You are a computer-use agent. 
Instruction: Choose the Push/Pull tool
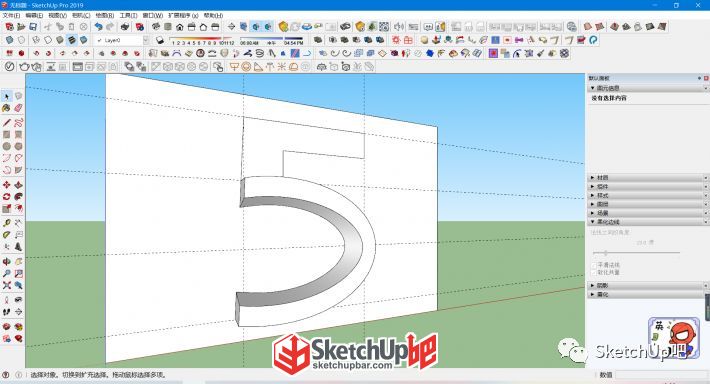(x=18, y=185)
